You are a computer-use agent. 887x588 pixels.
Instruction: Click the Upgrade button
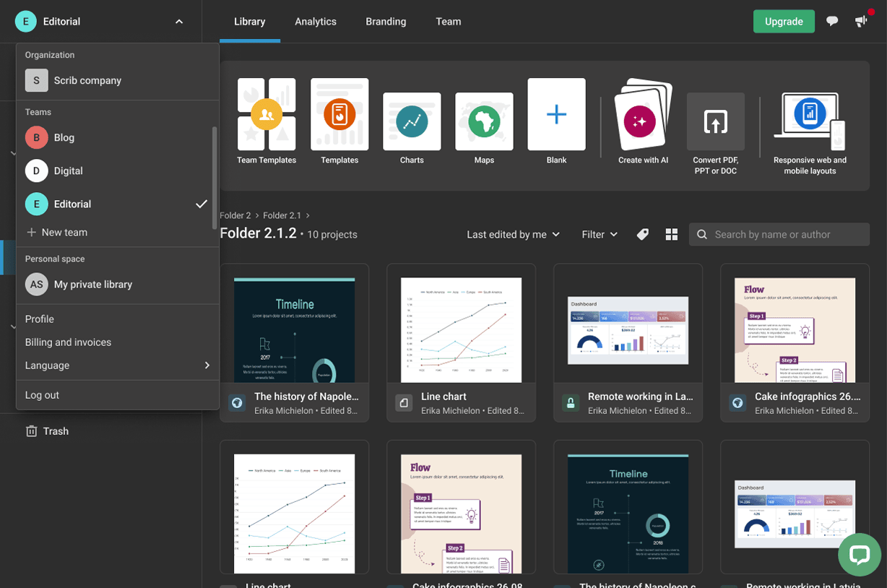tap(784, 21)
